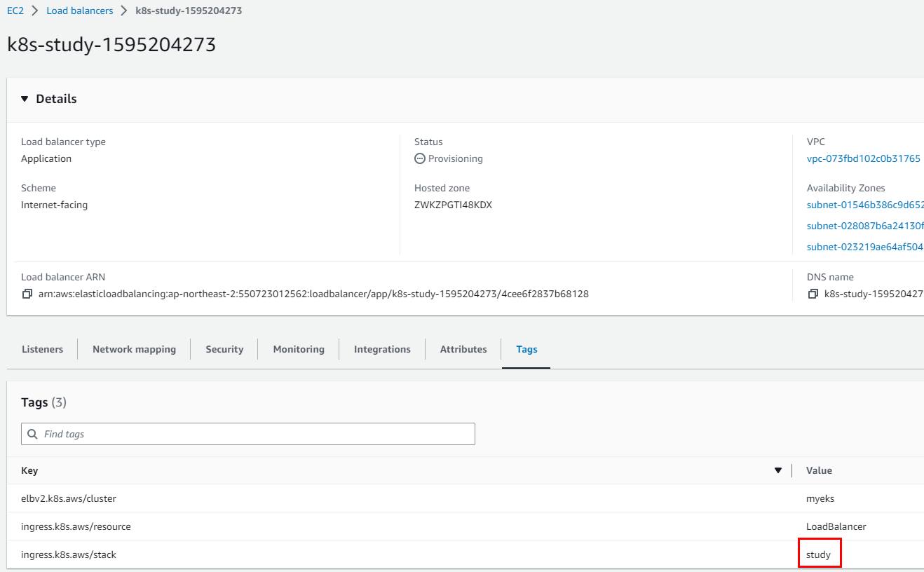Click the Key column header
924x572 pixels.
(29, 470)
